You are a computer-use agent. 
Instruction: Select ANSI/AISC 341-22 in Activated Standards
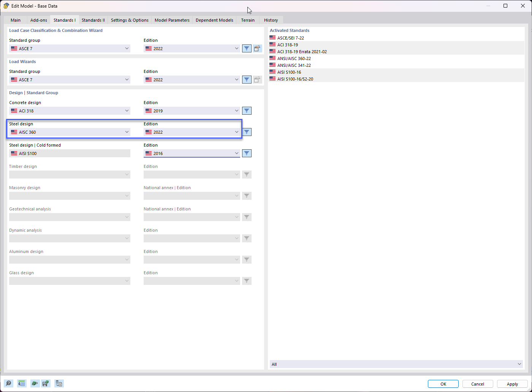tap(396, 65)
